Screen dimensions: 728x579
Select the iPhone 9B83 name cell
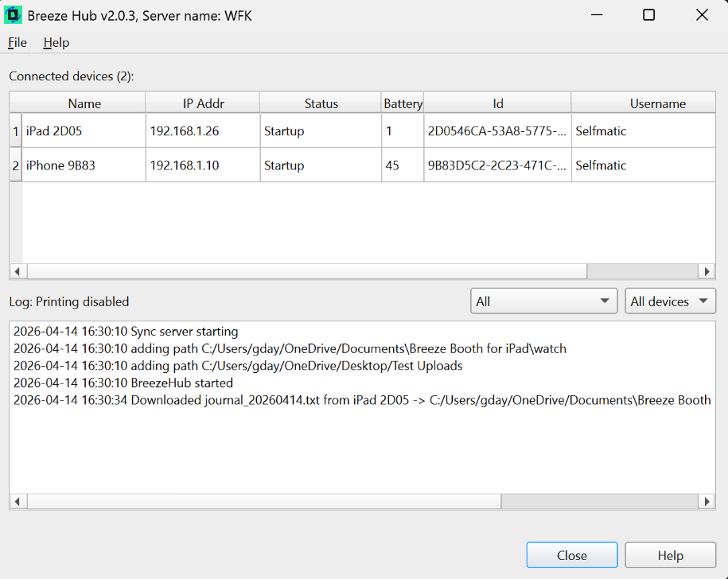84,165
